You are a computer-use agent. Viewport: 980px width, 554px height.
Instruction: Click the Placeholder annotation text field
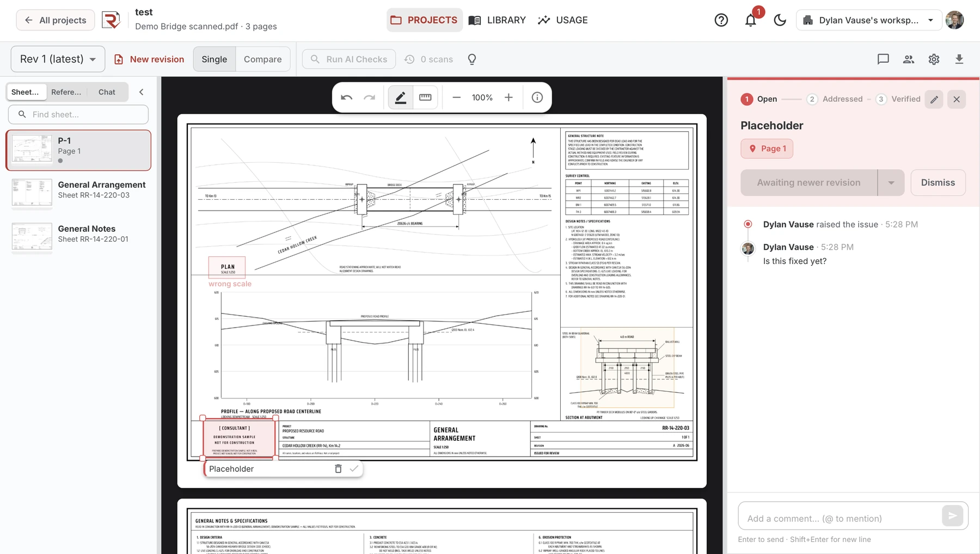268,469
